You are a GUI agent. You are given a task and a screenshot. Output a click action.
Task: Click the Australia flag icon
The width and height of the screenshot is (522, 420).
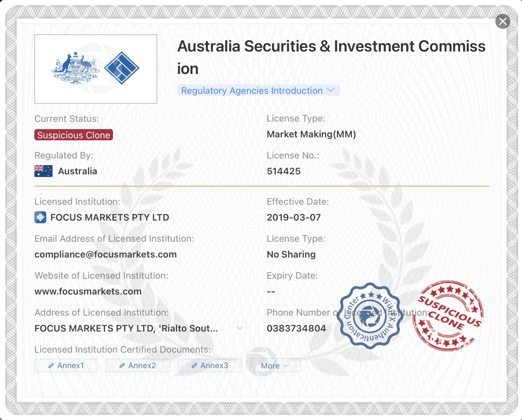[x=43, y=171]
